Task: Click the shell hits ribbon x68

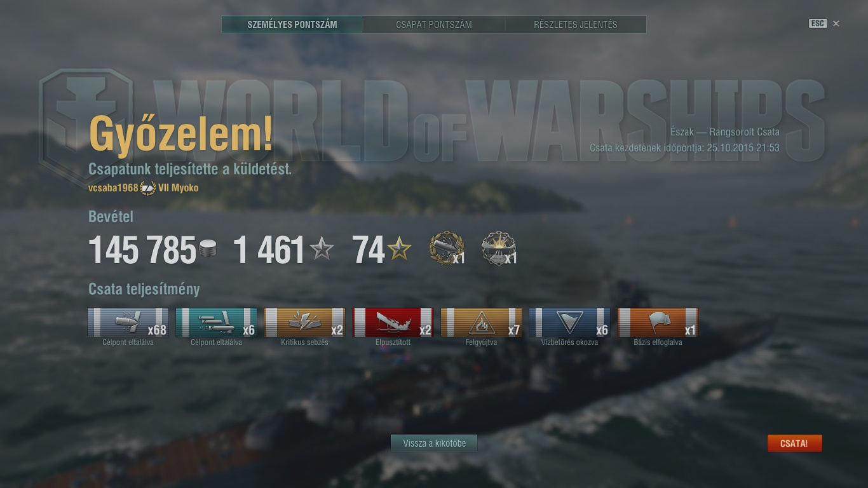Action: [128, 322]
